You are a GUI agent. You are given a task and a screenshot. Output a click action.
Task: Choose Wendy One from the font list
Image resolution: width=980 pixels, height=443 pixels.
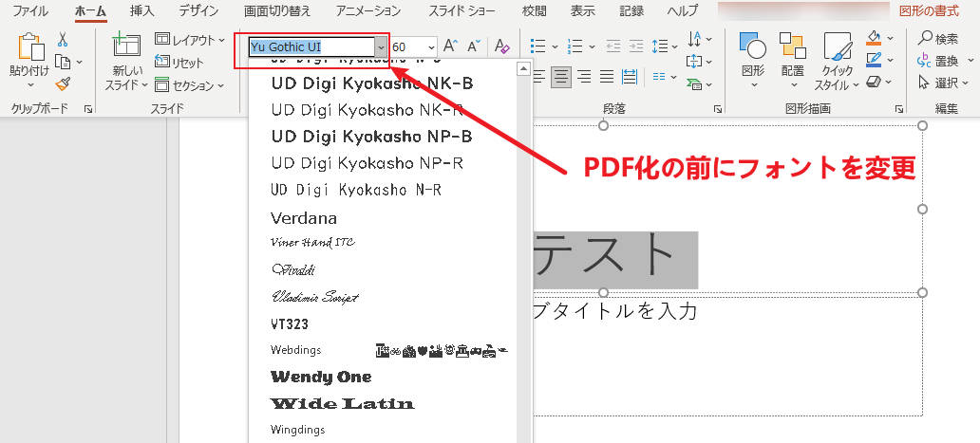pos(321,377)
